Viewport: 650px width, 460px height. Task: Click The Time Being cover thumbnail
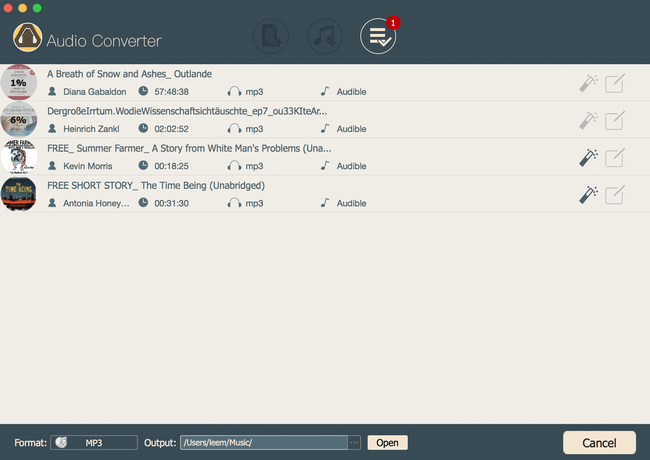click(x=19, y=194)
